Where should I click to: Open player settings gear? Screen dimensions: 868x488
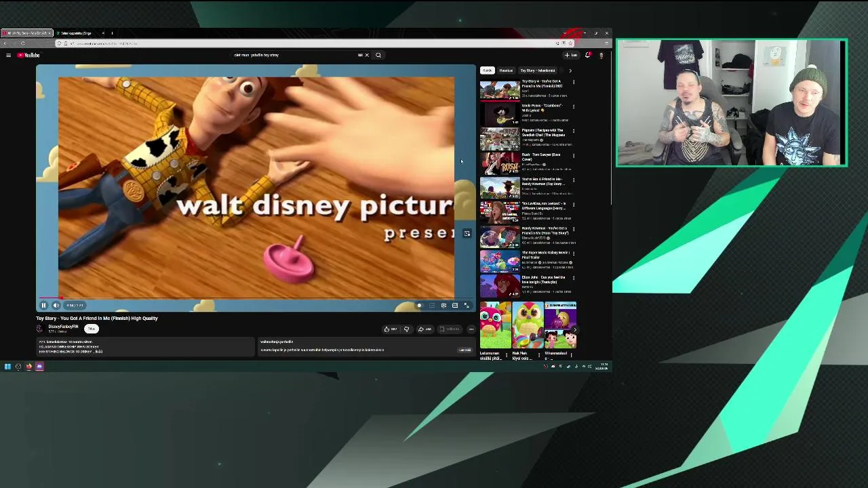tap(443, 305)
